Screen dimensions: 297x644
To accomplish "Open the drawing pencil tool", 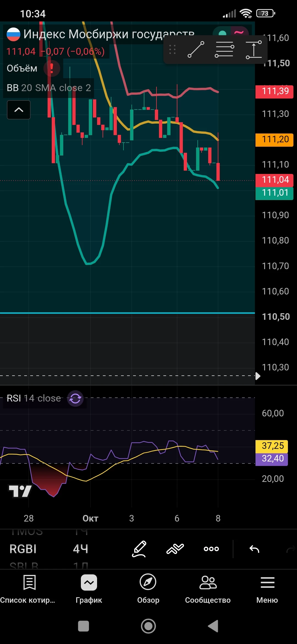I will click(x=139, y=549).
